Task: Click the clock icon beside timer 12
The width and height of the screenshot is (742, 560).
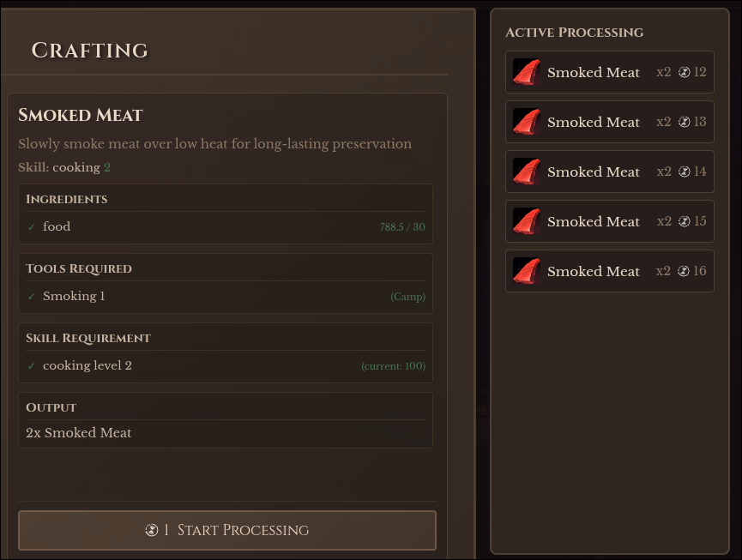Action: (684, 72)
